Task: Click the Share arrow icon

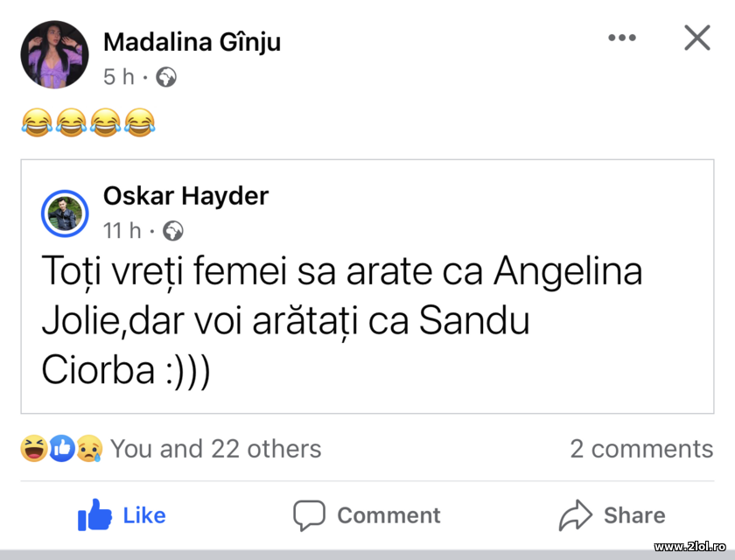Action: (x=577, y=515)
